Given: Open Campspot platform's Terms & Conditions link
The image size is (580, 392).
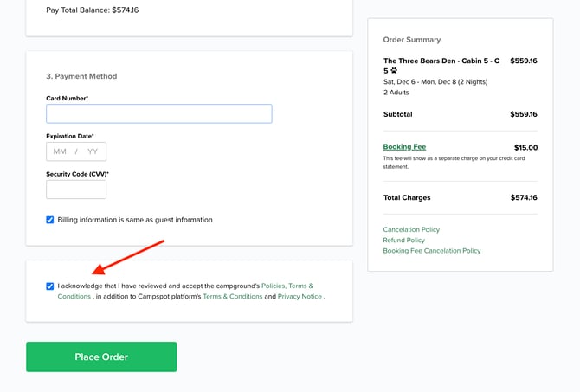Looking at the screenshot, I should coord(232,297).
